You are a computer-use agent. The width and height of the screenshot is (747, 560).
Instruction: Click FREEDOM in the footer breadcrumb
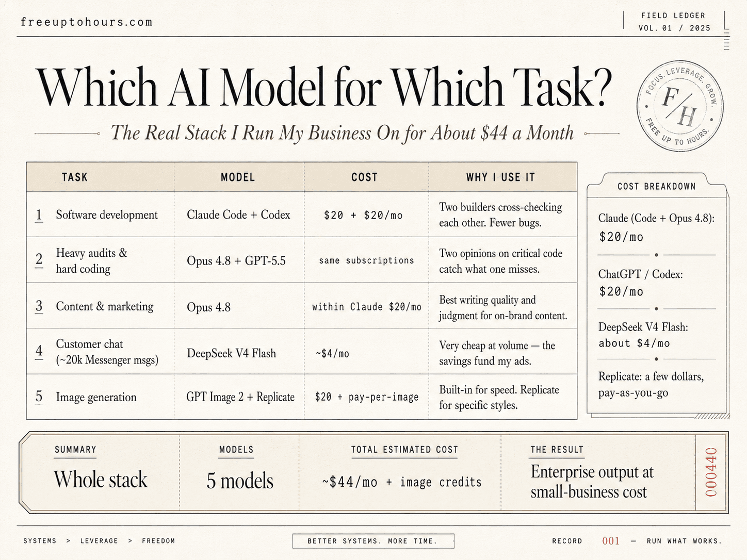(158, 541)
